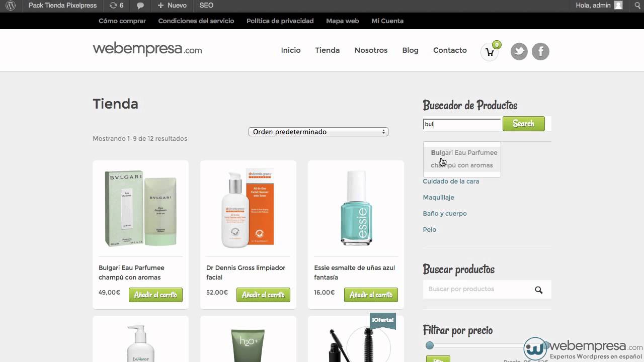The height and width of the screenshot is (362, 644).
Task: Open the comments bubble icon
Action: coord(140,6)
